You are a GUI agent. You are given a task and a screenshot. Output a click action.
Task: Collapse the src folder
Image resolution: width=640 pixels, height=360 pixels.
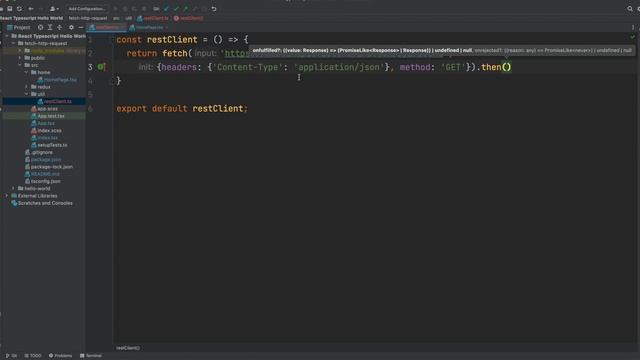click(20, 65)
